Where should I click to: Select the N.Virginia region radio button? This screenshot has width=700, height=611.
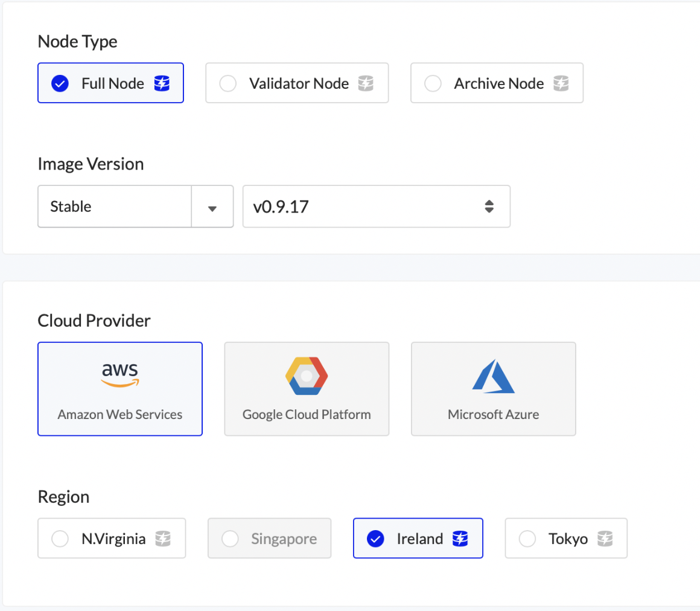(60, 539)
